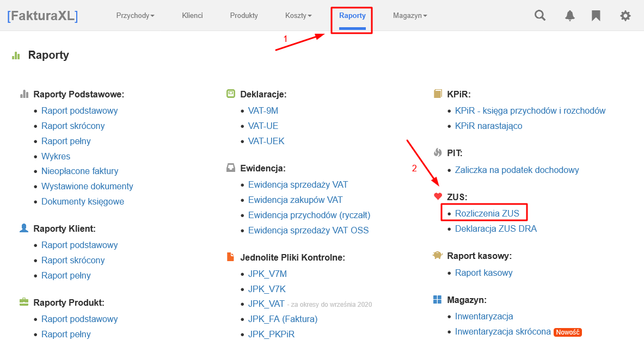Click the bookmark icon in header
Image resolution: width=644 pixels, height=340 pixels.
(596, 16)
